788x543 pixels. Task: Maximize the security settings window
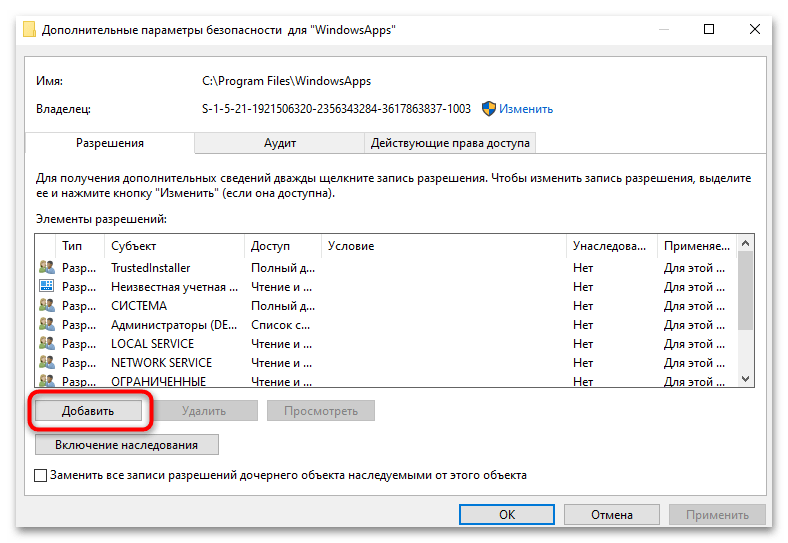[709, 29]
